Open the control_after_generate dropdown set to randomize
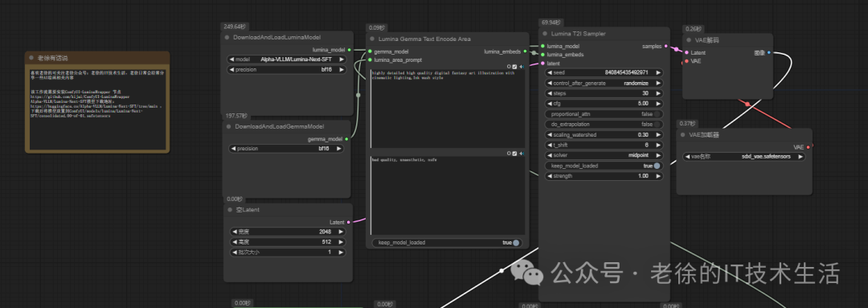Screen dimensions: 868x308 [604, 83]
